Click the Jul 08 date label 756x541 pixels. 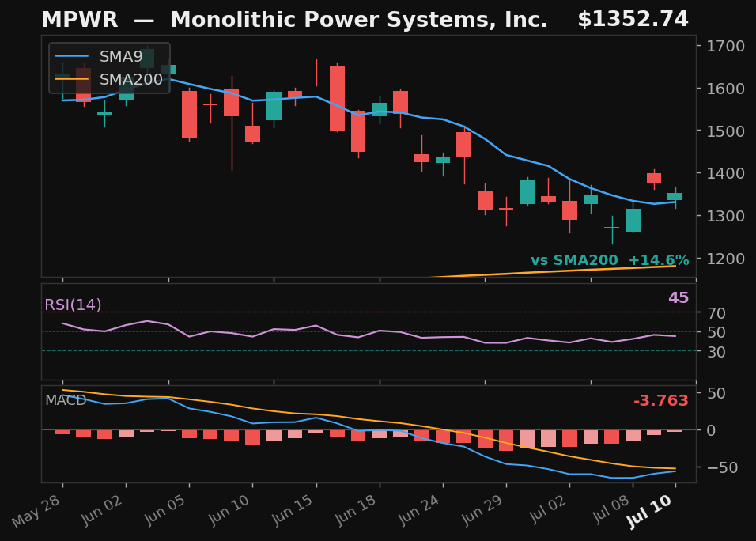point(611,509)
